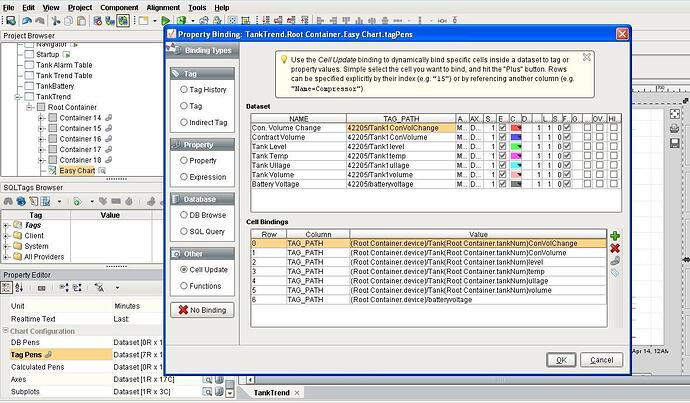
Task: Click the red color swatch for Con. Volume Change
Action: click(x=516, y=128)
